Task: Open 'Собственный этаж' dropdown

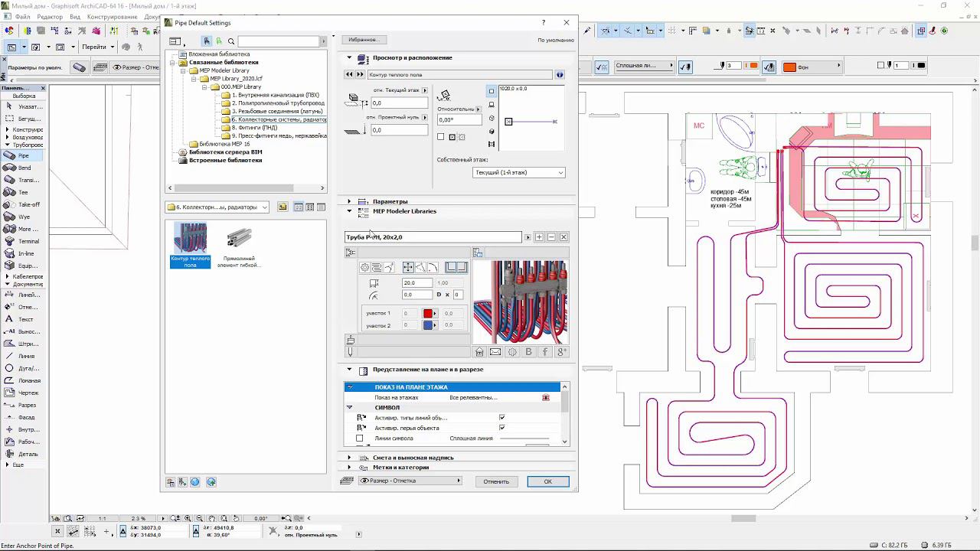Action: (518, 173)
